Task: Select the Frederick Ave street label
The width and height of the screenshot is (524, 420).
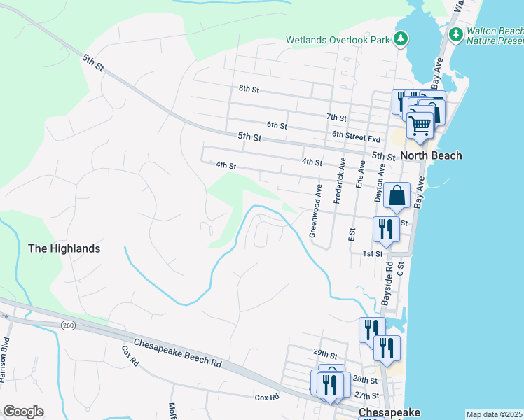Action: [x=339, y=180]
